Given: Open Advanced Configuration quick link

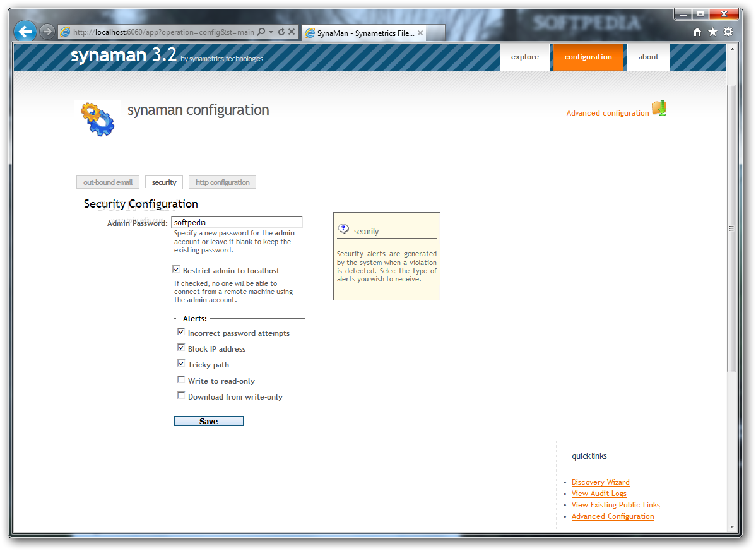Looking at the screenshot, I should (613, 516).
